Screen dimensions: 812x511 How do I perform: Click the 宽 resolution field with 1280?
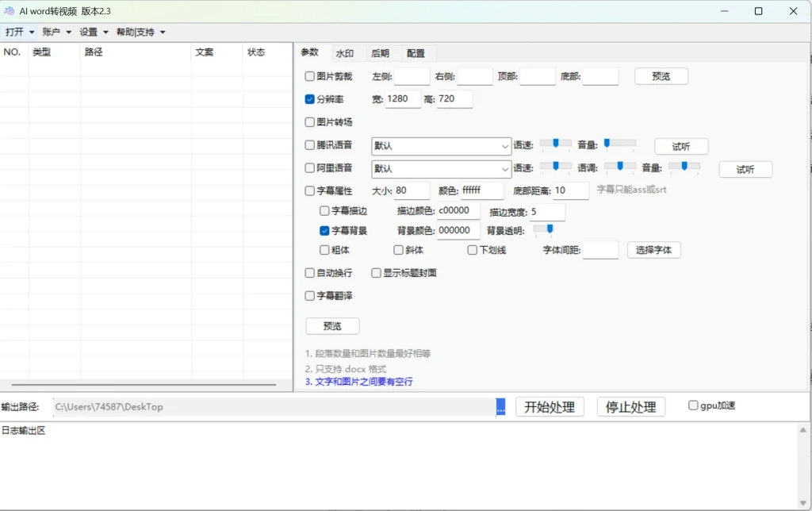(403, 99)
